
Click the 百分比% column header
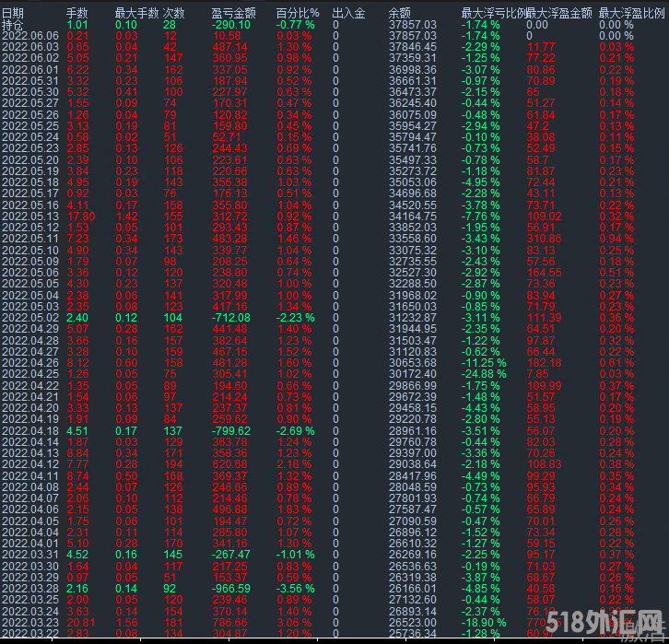(297, 13)
